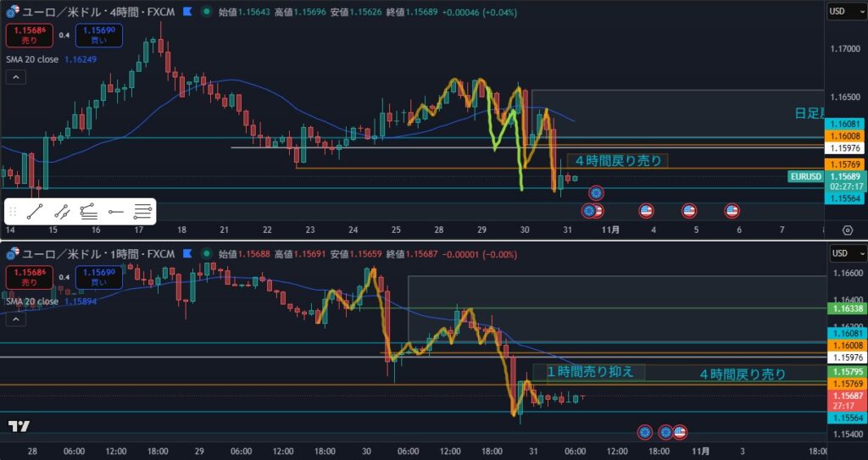This screenshot has width=868, height=460.
Task: Collapse the indicator legend on 1-hour chart
Action: pyautogui.click(x=15, y=319)
